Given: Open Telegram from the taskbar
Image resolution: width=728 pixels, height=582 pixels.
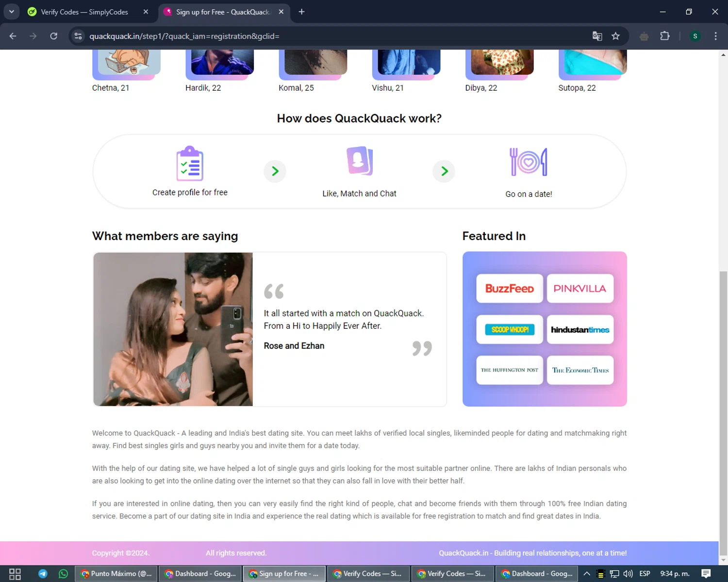Looking at the screenshot, I should (43, 574).
